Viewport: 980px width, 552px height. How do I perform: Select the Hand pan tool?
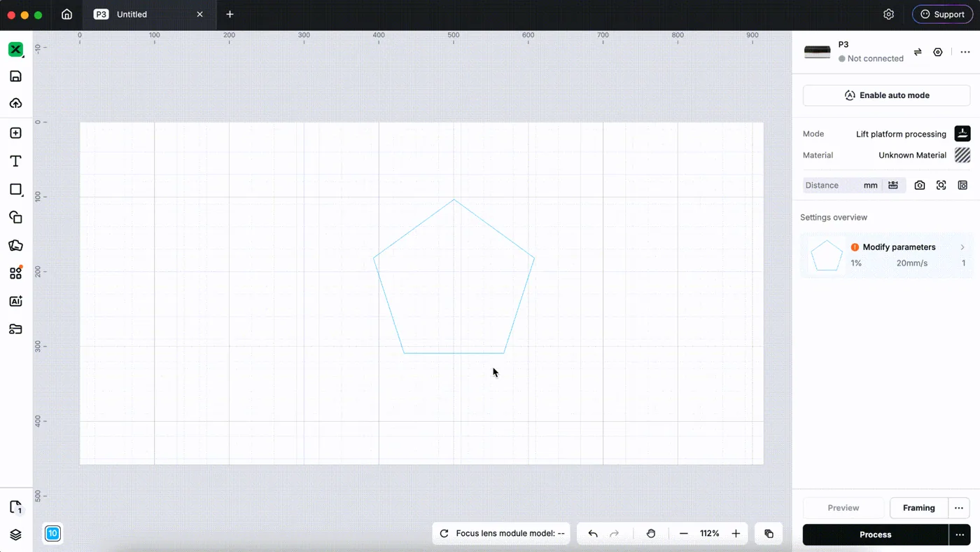coord(651,534)
